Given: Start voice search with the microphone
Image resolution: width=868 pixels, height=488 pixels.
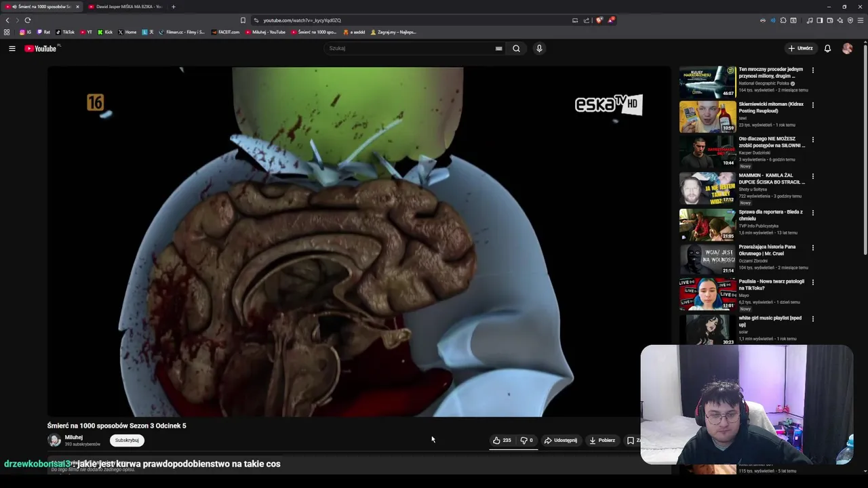Looking at the screenshot, I should (x=539, y=48).
